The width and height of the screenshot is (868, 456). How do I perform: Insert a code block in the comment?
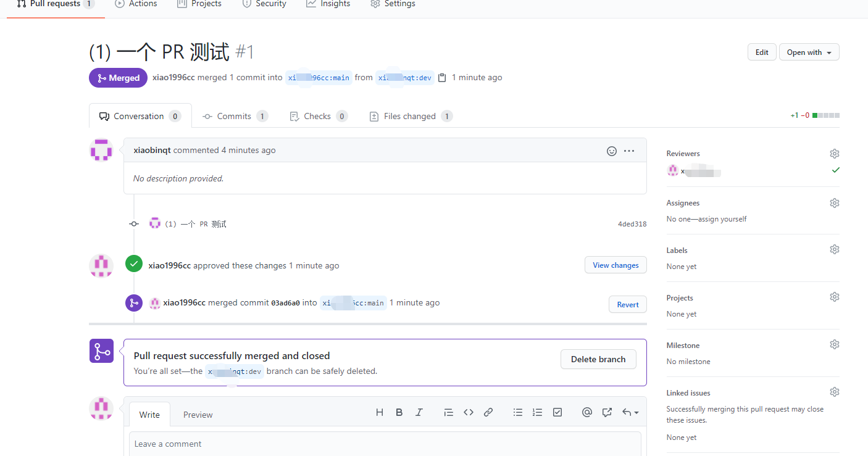pyautogui.click(x=469, y=412)
